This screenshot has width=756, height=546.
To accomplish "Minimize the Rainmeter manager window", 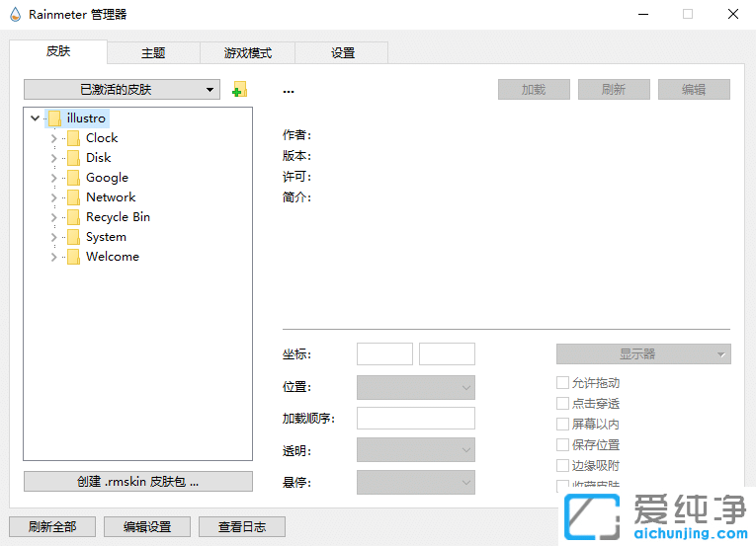I will 643,15.
